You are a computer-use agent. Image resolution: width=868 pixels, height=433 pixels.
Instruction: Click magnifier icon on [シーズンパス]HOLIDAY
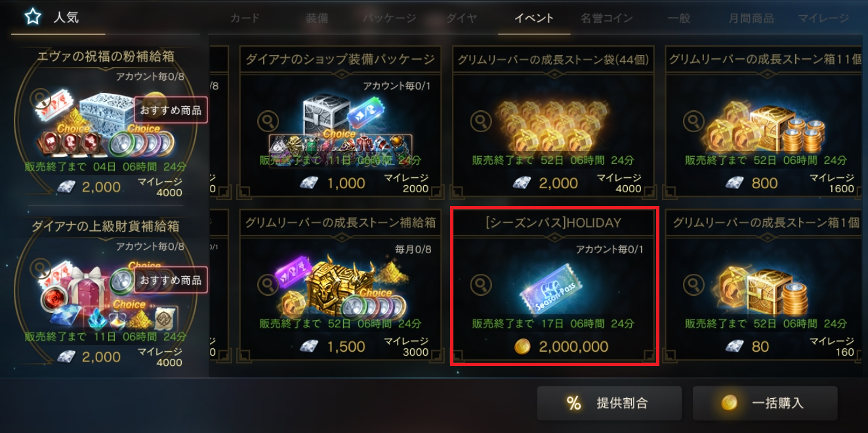(x=480, y=285)
